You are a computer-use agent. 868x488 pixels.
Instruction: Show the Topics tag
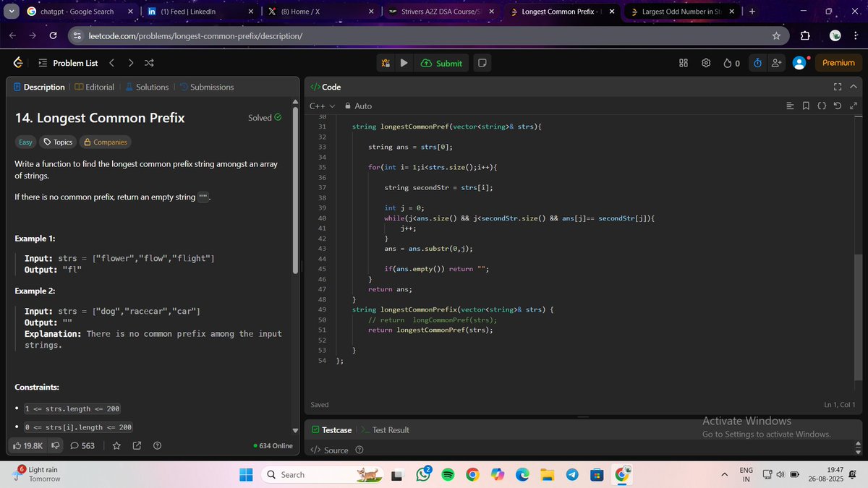coord(59,142)
